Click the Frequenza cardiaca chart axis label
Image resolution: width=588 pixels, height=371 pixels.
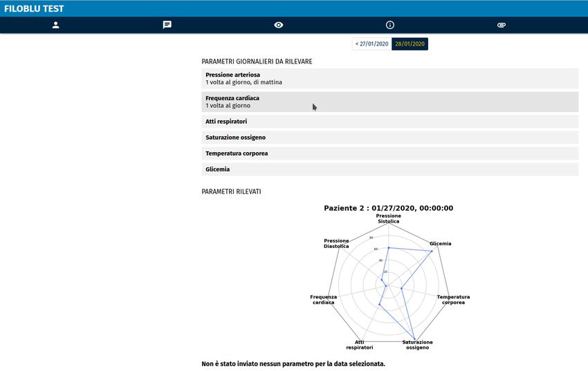(x=323, y=300)
